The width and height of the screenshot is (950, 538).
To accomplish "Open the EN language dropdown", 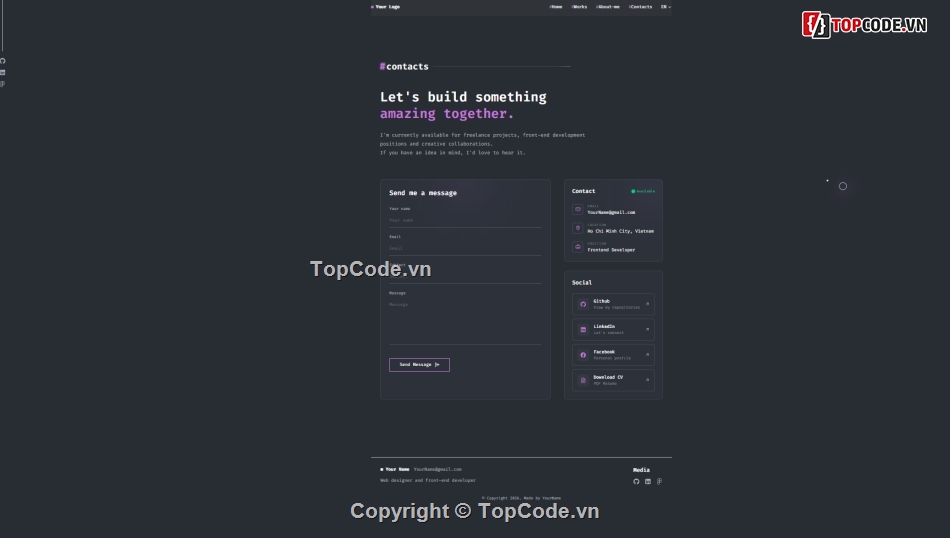I will (665, 7).
